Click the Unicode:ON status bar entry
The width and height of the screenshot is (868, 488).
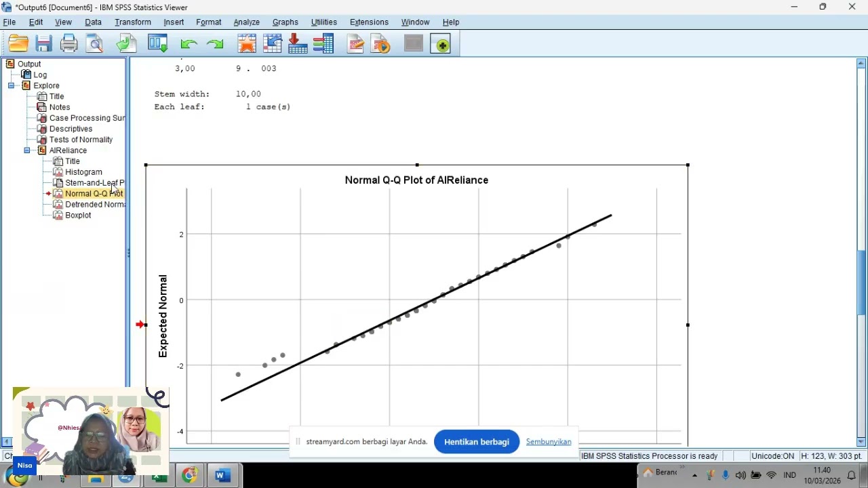point(772,456)
